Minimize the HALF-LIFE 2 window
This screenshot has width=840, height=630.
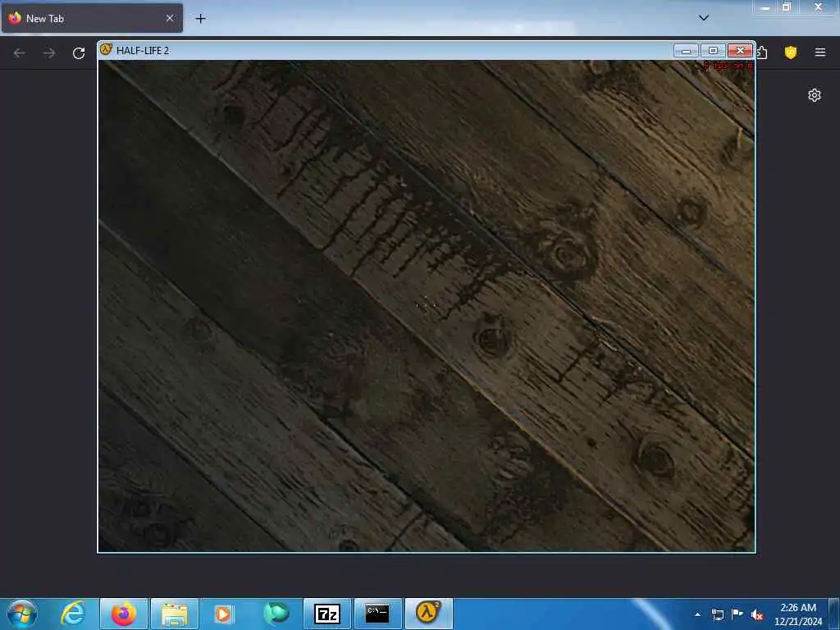(686, 50)
